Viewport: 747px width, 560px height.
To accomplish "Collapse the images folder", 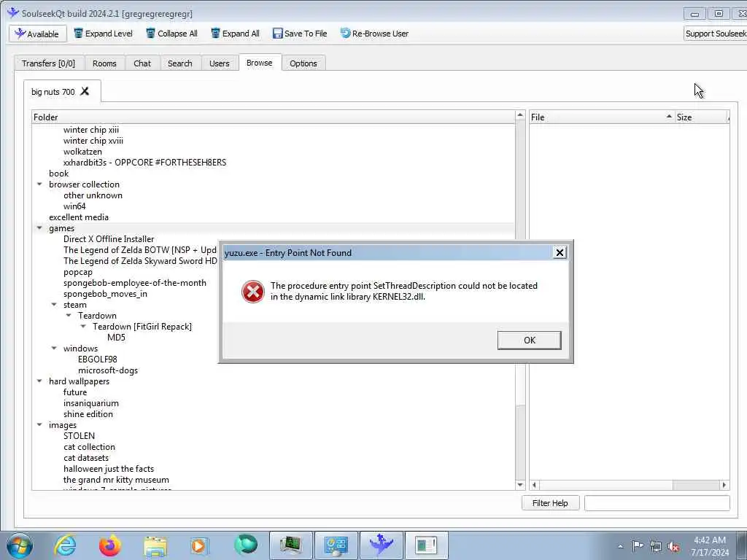I will [x=39, y=425].
